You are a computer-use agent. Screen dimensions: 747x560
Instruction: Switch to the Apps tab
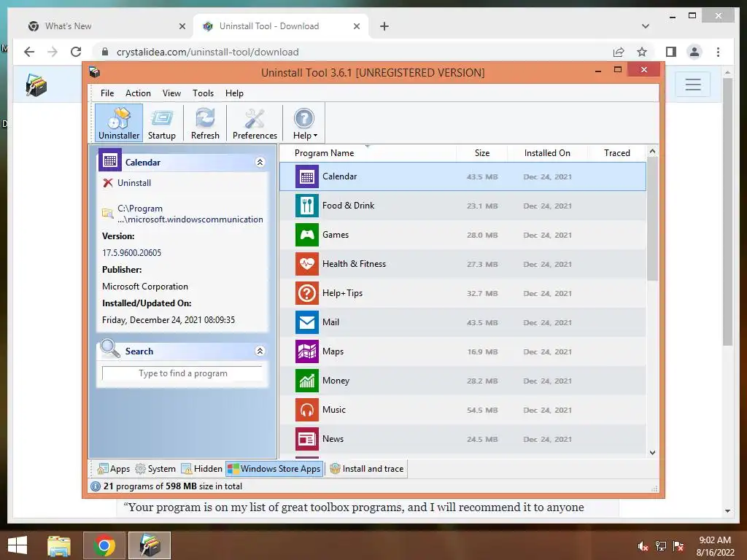(x=113, y=469)
